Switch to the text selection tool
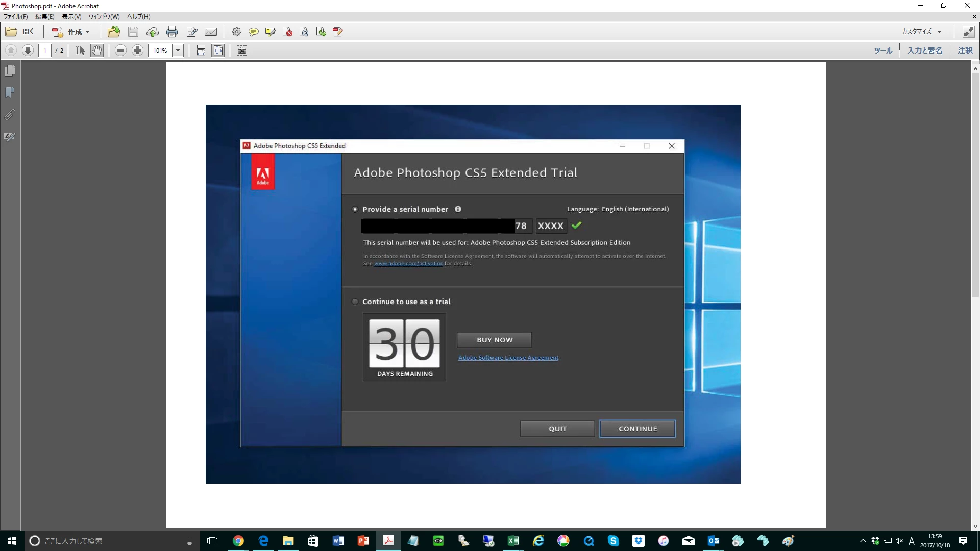Screen dimensions: 980x551 (x=80, y=51)
